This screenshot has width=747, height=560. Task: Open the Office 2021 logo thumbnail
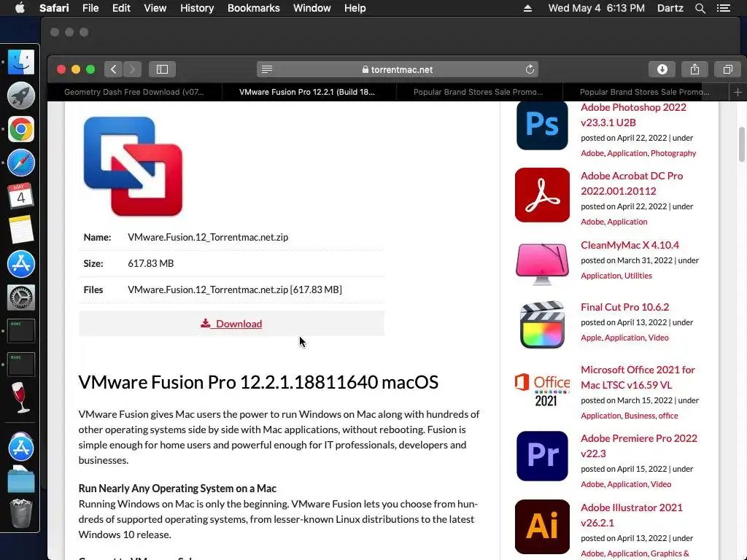[x=542, y=390]
